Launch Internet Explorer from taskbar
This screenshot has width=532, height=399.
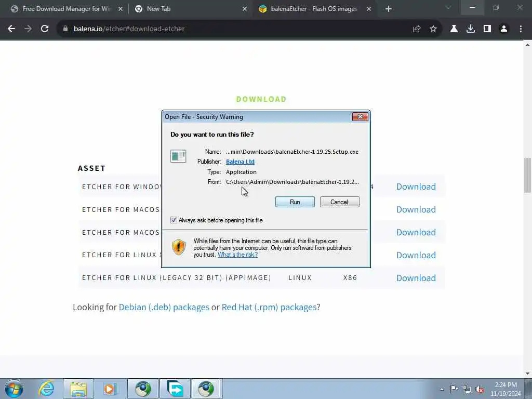(x=46, y=389)
